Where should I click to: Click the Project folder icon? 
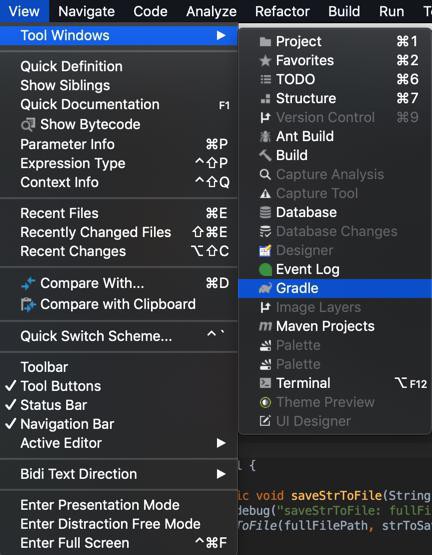(x=265, y=42)
